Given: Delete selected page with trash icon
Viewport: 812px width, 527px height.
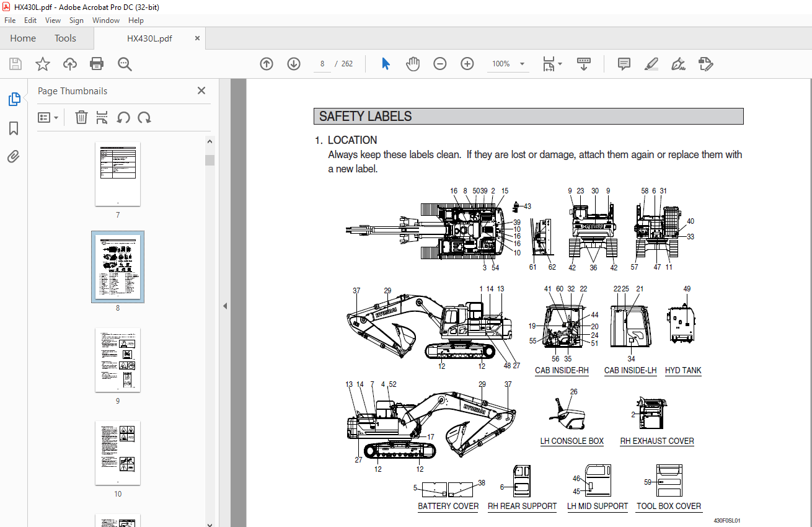Looking at the screenshot, I should [x=81, y=117].
